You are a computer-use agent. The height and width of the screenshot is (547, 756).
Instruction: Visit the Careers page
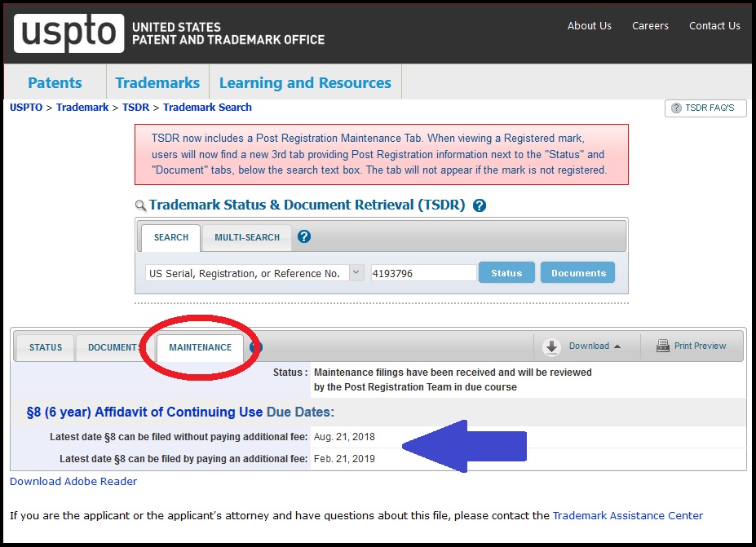[650, 26]
